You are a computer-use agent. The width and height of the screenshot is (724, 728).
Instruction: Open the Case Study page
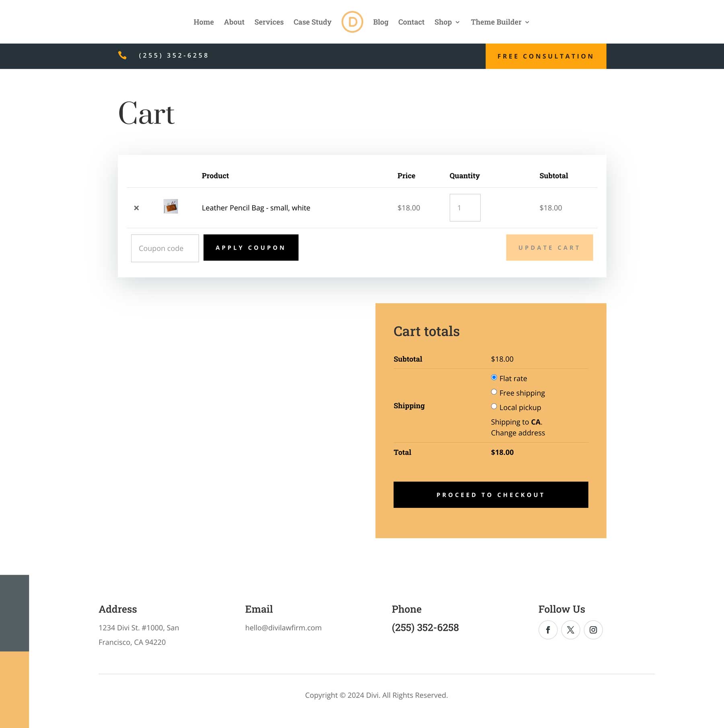(x=312, y=22)
